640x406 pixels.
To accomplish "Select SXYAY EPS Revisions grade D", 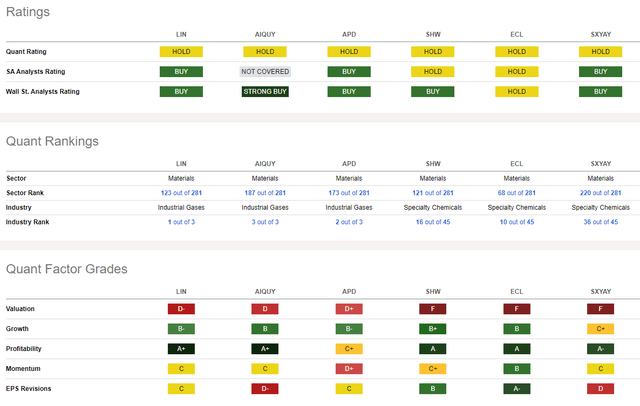I will click(x=600, y=389).
